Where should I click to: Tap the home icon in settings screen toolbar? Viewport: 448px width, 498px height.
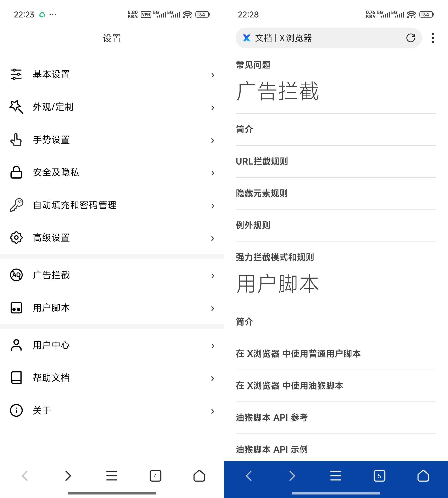pos(199,476)
